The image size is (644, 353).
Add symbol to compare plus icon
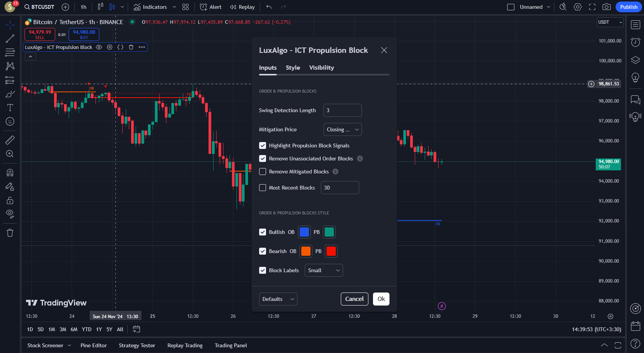coord(65,7)
